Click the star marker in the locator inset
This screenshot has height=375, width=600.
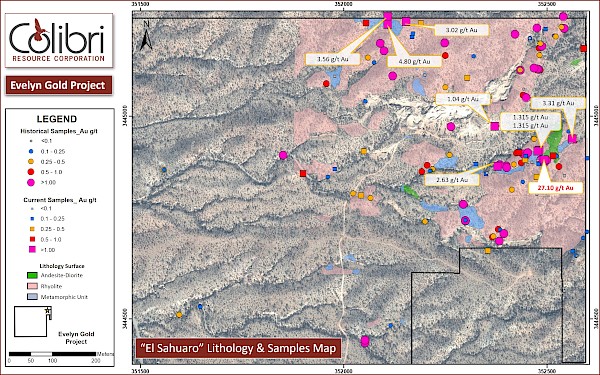tap(48, 310)
